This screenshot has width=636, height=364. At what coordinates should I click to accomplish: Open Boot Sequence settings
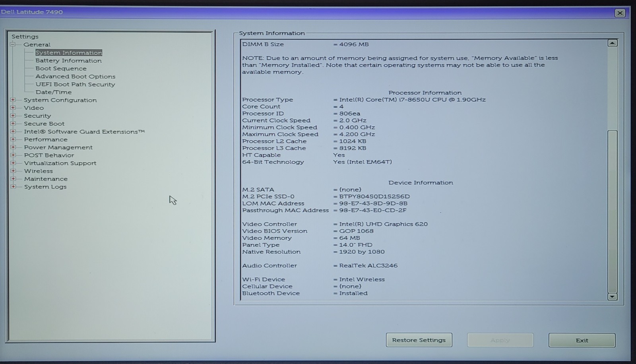pyautogui.click(x=61, y=68)
